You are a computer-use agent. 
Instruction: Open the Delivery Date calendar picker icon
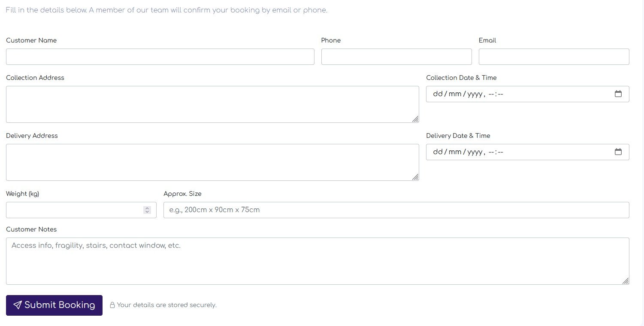(618, 152)
